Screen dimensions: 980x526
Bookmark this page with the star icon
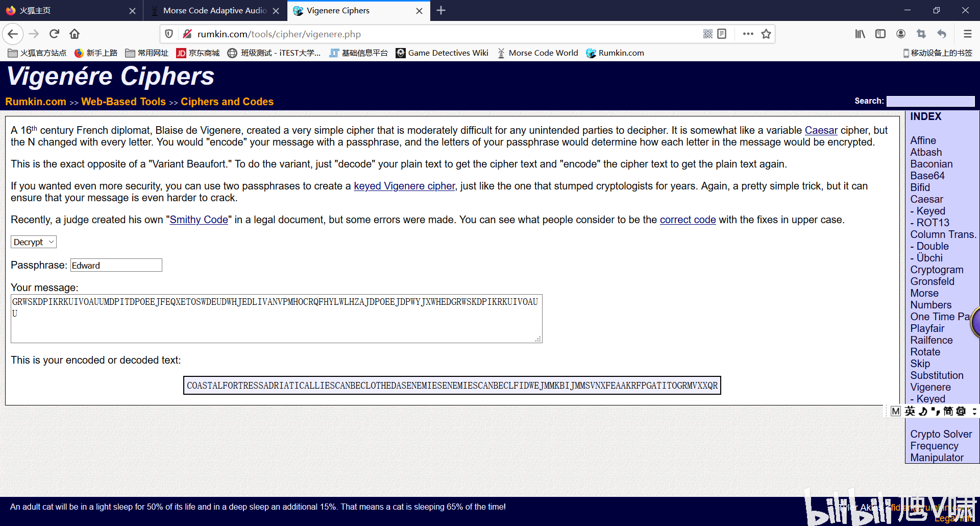(x=766, y=34)
